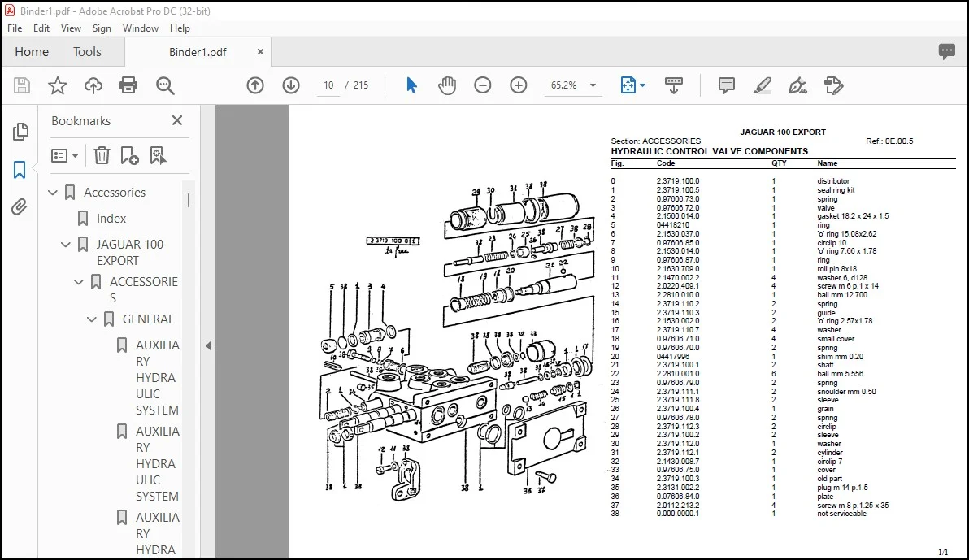Click the HYDRAULIC CONTROL VALVE COMPONENTS heading
The image size is (969, 560).
click(709, 151)
